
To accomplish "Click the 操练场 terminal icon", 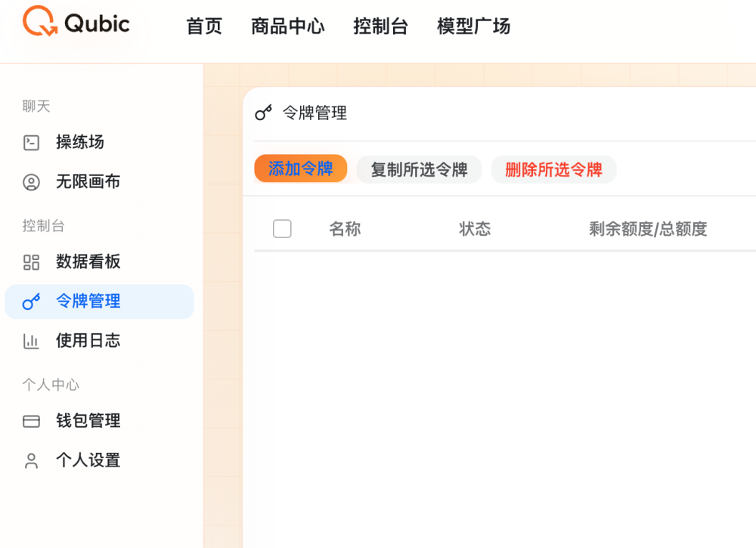I will tap(31, 143).
